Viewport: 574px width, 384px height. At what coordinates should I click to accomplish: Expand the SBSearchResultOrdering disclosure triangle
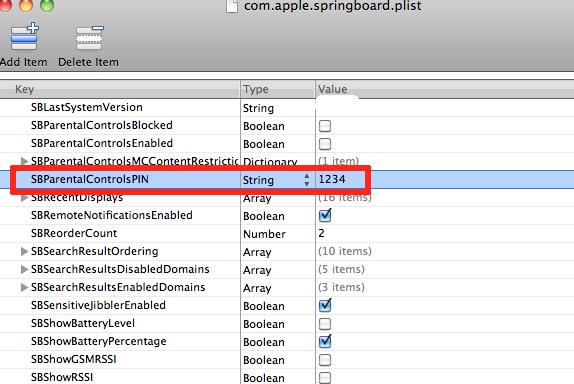tap(24, 251)
